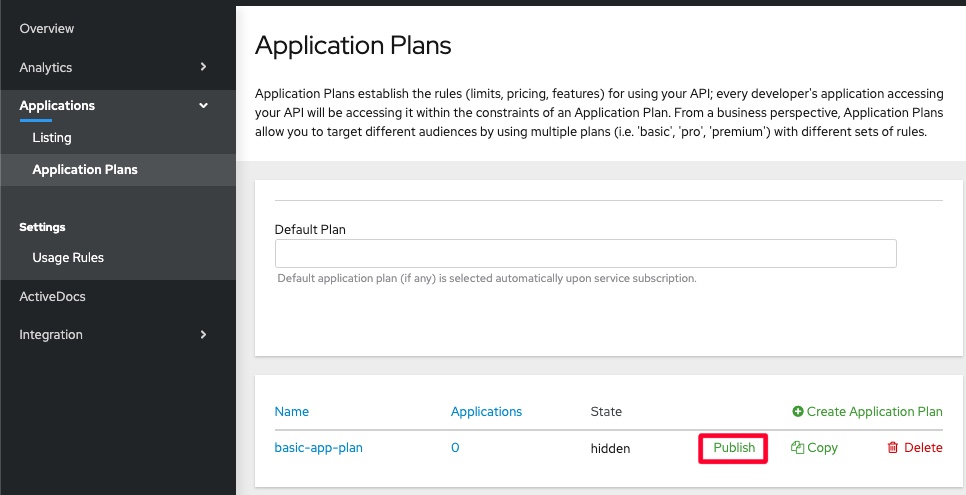Click the 0 applications count link
Screen dimensions: 966x495
(x=455, y=448)
